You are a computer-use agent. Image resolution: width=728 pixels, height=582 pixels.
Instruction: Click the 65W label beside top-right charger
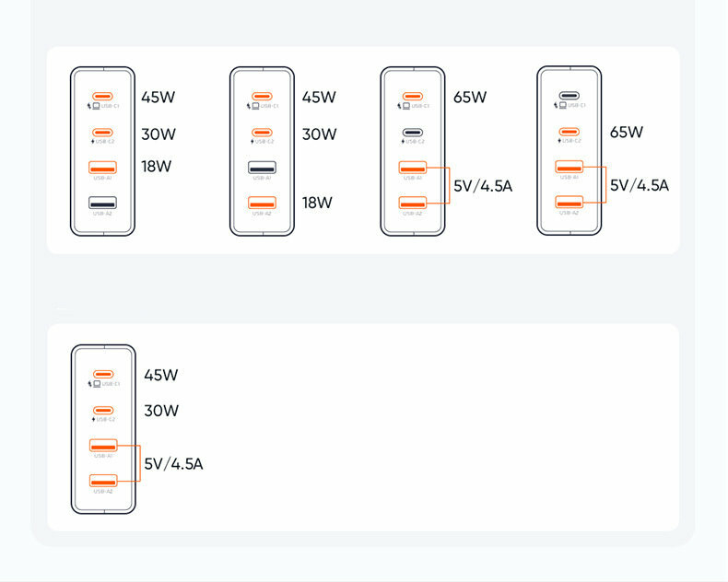coord(627,133)
